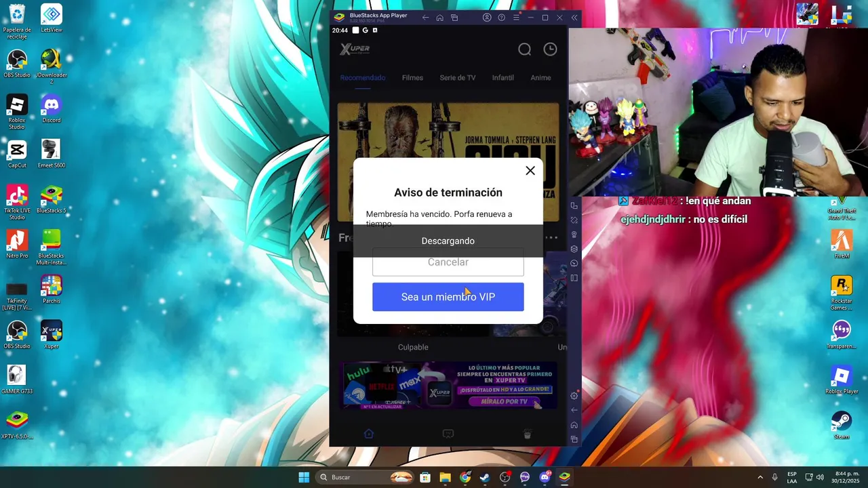Launch the FiveM desktop shortcut
This screenshot has width=868, height=488.
[x=842, y=245]
